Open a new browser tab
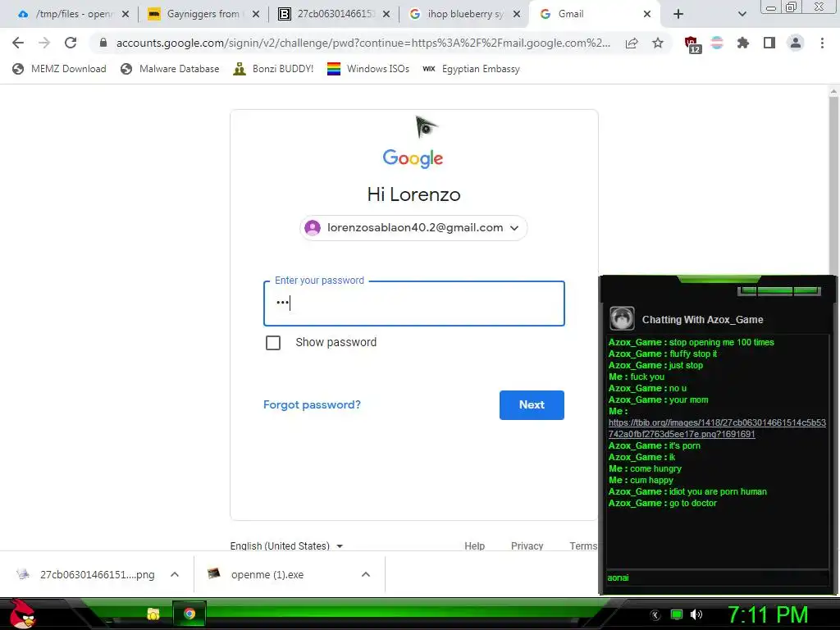The width and height of the screenshot is (840, 630). 678,15
